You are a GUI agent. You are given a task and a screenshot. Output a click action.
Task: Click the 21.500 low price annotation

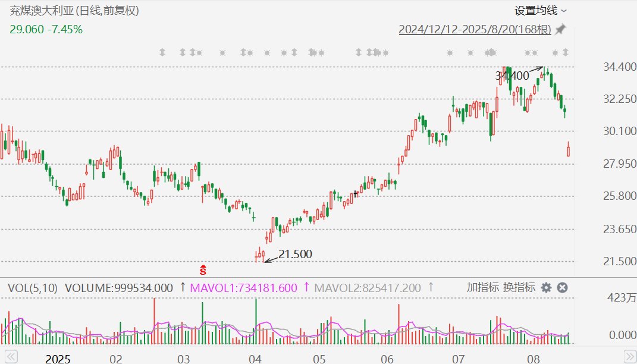295,254
